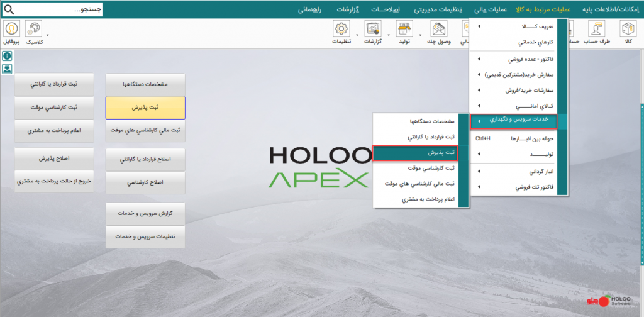Open dropdown arrow beside تنظیمات toolbar icon
Screen dimensions: 644x317
pyautogui.click(x=357, y=35)
